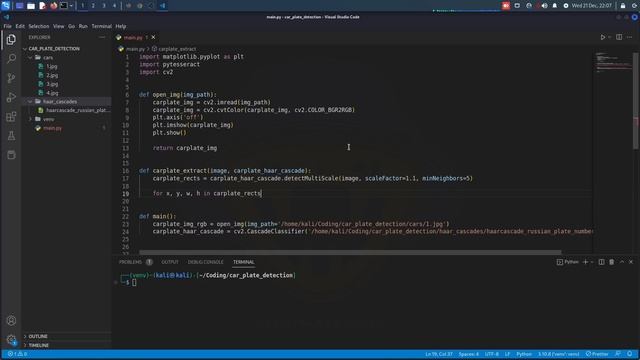The width and height of the screenshot is (640, 360).
Task: Open Explorer panel more actions ellipsis
Action: click(102, 37)
